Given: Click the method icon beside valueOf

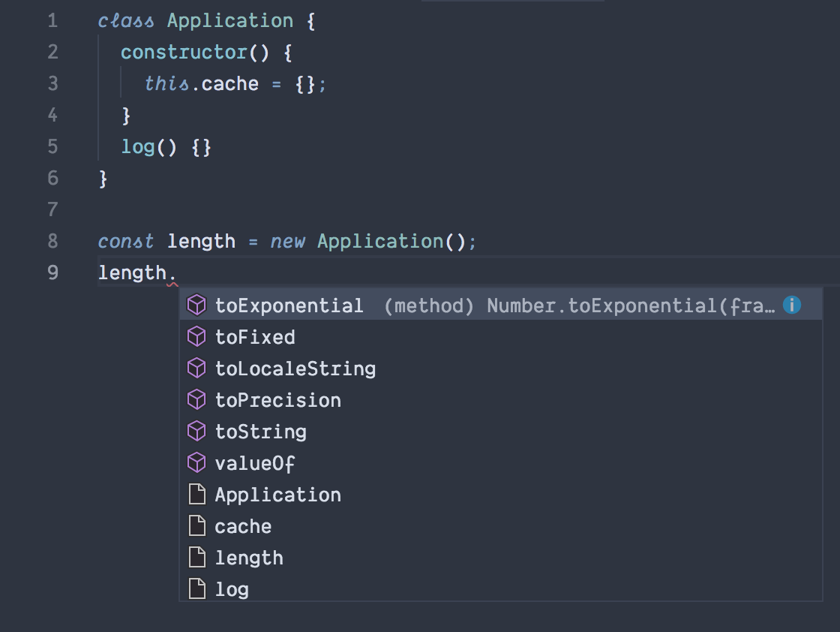Looking at the screenshot, I should click(197, 463).
